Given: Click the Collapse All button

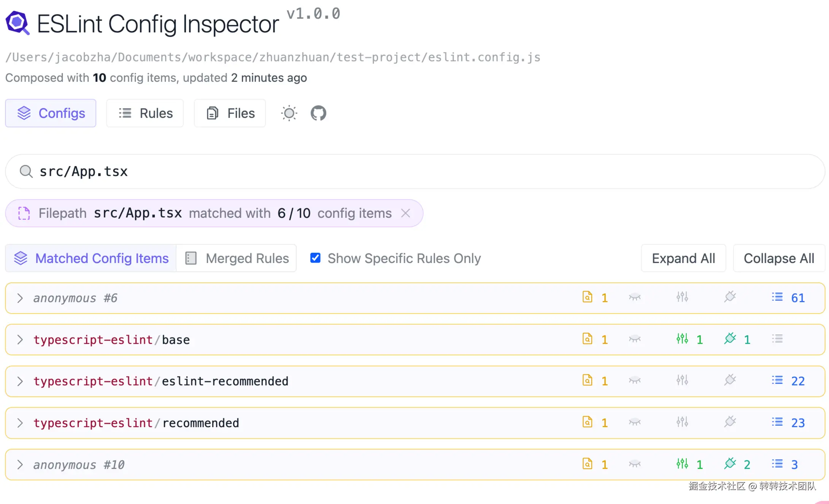Looking at the screenshot, I should coord(779,258).
